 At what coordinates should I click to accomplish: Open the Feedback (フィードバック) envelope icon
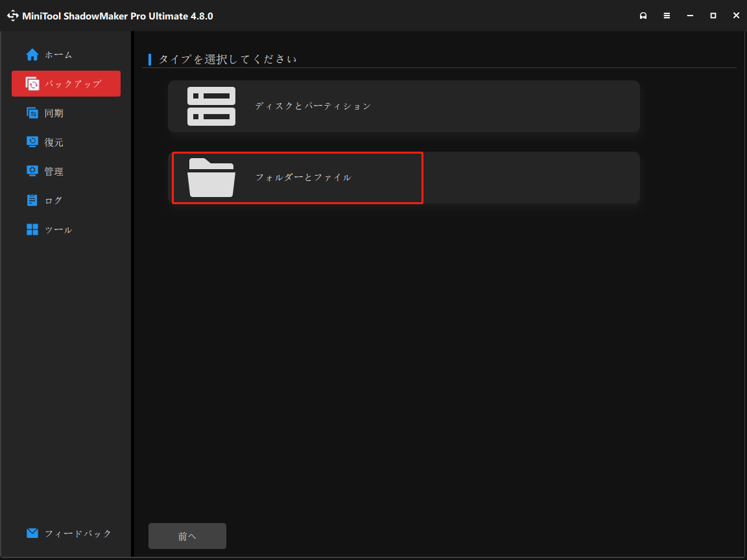point(32,533)
